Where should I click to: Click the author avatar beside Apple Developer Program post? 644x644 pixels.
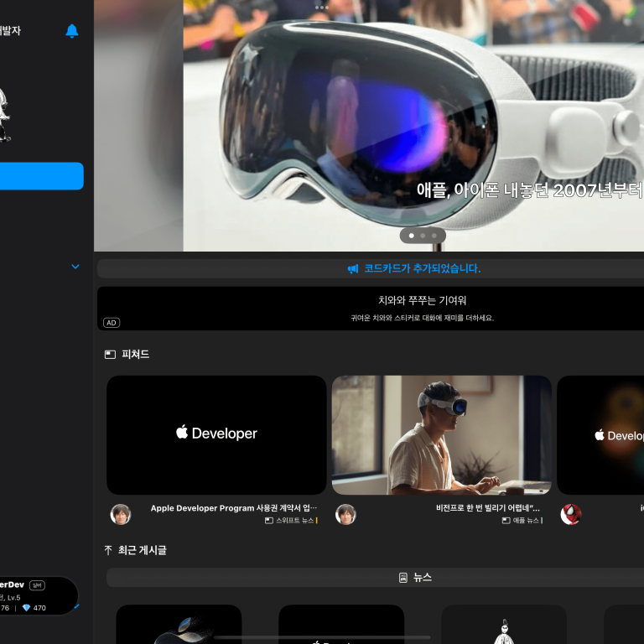121,514
